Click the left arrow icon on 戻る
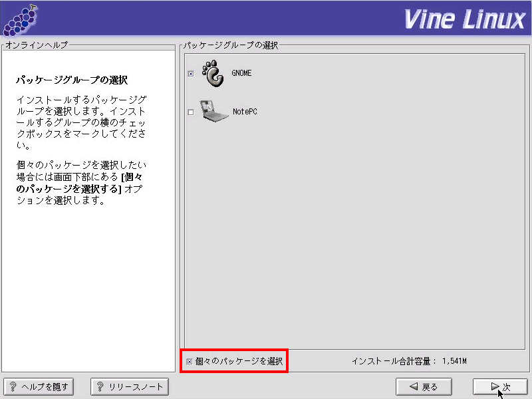The image size is (532, 399). [413, 386]
